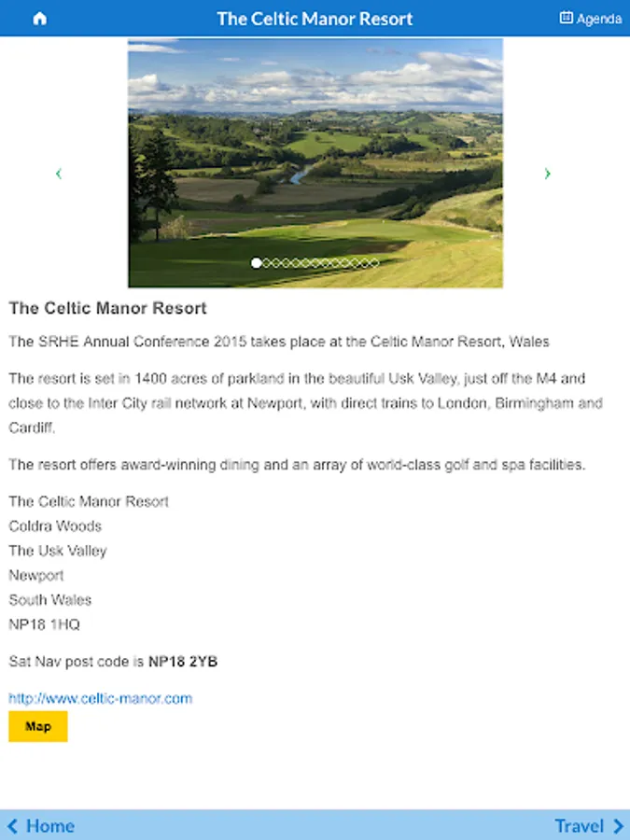Image resolution: width=630 pixels, height=840 pixels.
Task: Open the Agenda label in the header
Action: click(599, 19)
